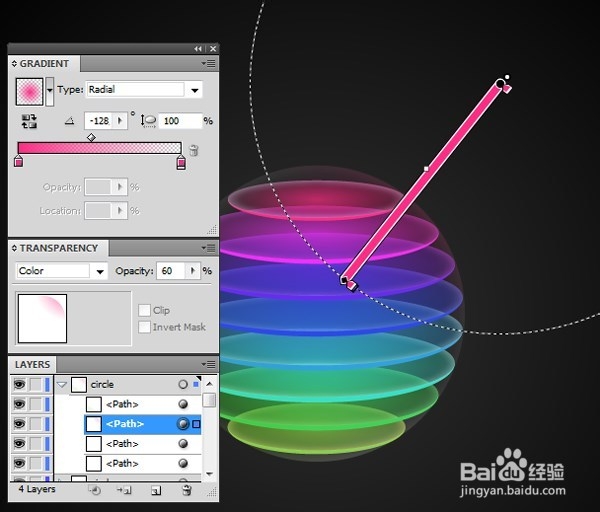Screen dimensions: 600x512
Task: Open the Transparency Opacity slider arrow
Action: [193, 271]
